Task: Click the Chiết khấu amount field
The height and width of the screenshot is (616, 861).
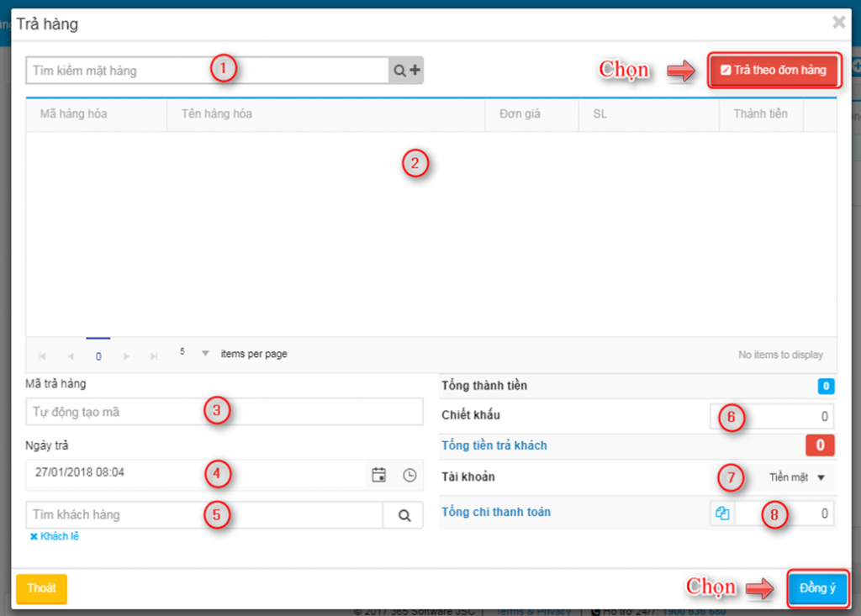Action: [772, 416]
